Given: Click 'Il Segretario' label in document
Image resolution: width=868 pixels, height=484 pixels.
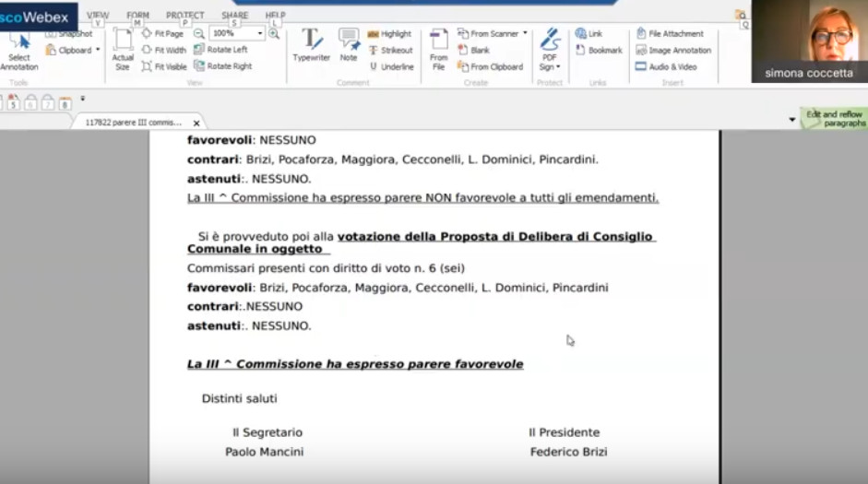Looking at the screenshot, I should (268, 432).
